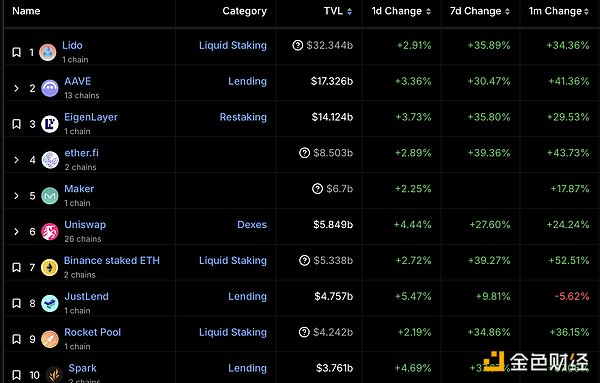Image resolution: width=600 pixels, height=383 pixels.
Task: Click the EigenLayer logo icon
Action: [x=50, y=124]
